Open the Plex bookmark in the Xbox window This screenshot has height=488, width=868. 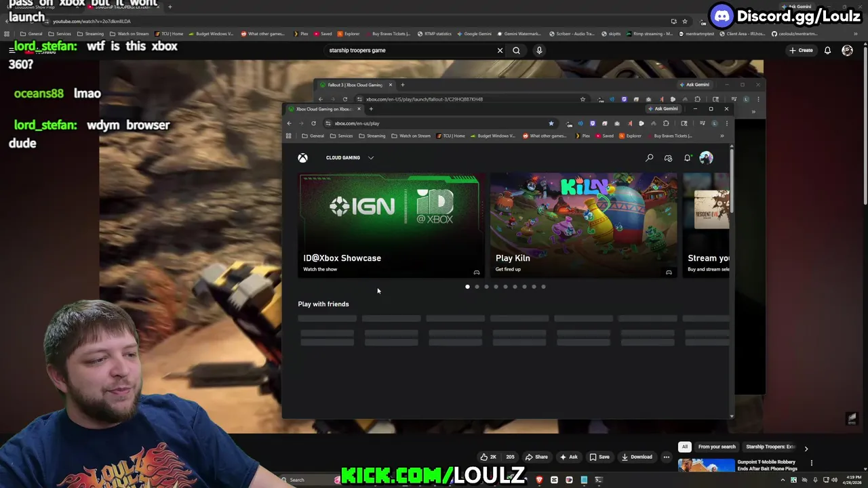point(583,136)
